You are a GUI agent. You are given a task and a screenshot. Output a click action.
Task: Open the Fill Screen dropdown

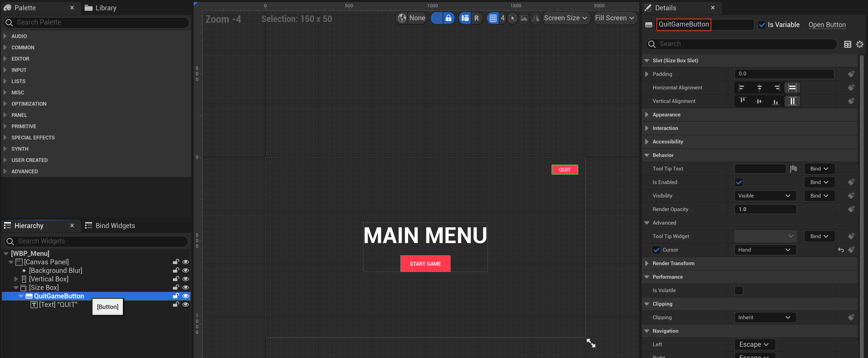click(615, 18)
